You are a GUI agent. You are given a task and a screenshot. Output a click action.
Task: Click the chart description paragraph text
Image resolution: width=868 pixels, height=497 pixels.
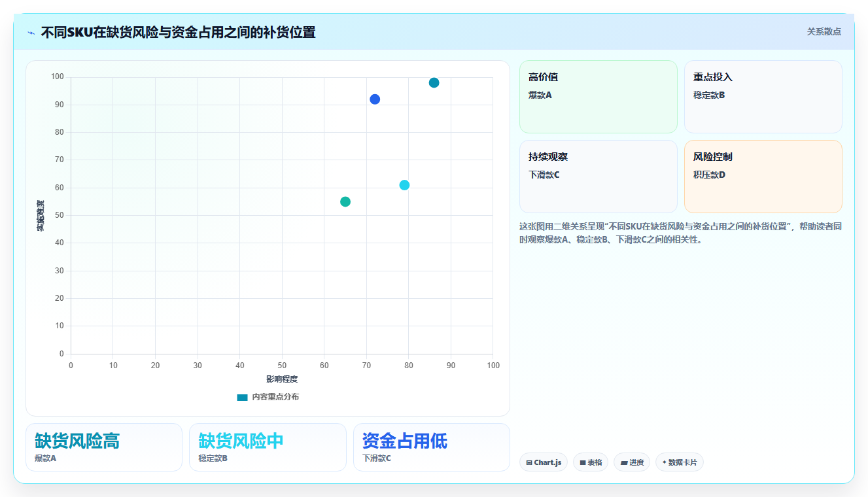(680, 233)
